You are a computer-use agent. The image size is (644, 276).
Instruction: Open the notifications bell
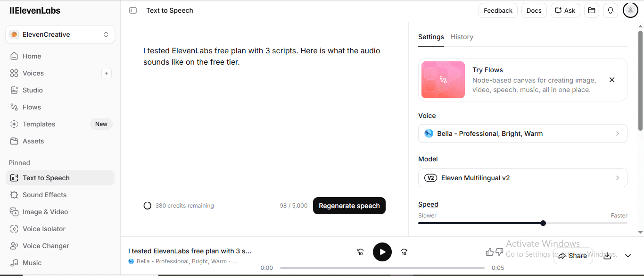point(611,10)
